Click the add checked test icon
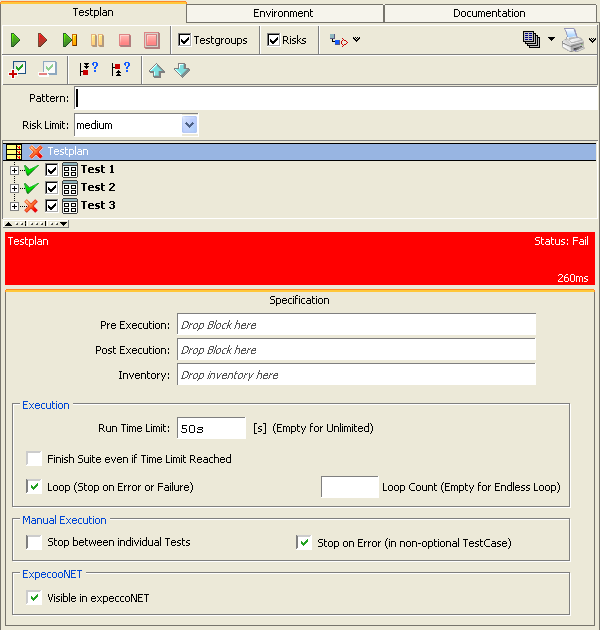 [x=17, y=70]
